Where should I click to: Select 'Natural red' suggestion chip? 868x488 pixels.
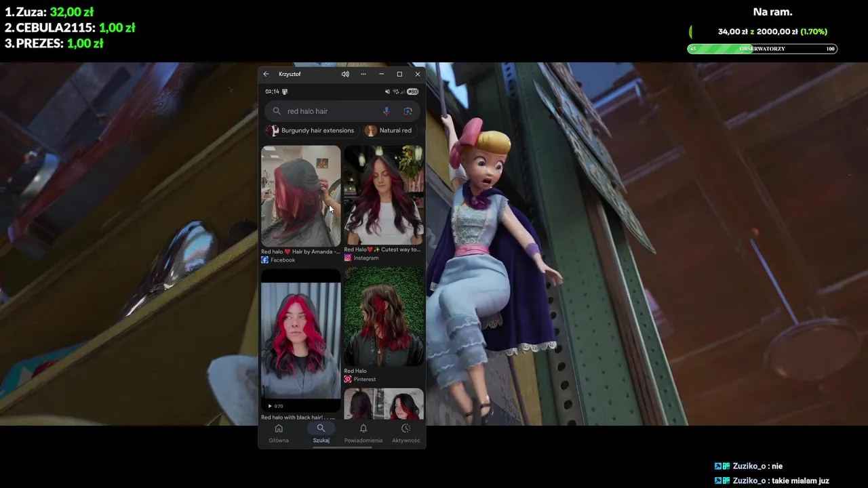(x=391, y=130)
